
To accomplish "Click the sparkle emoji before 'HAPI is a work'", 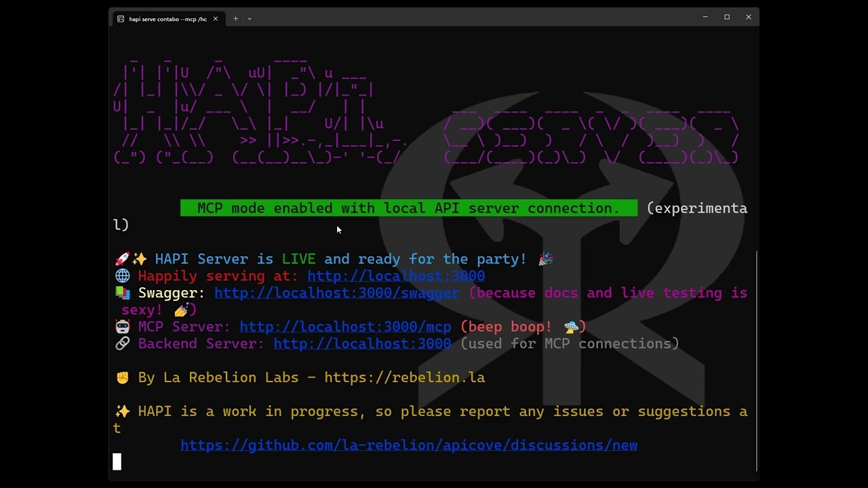I will click(122, 411).
